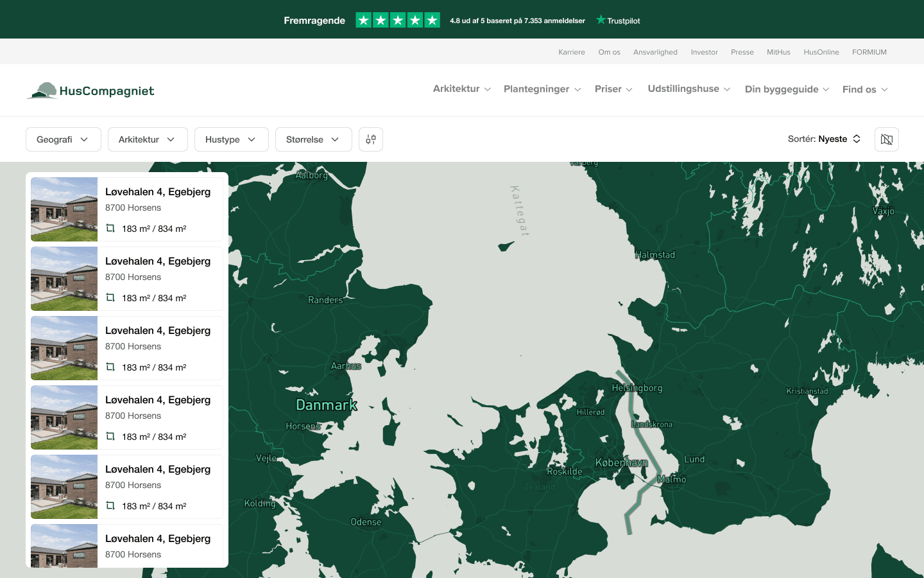Click the Aarhus label on the map
Screen dimensions: 924x578
click(x=346, y=366)
